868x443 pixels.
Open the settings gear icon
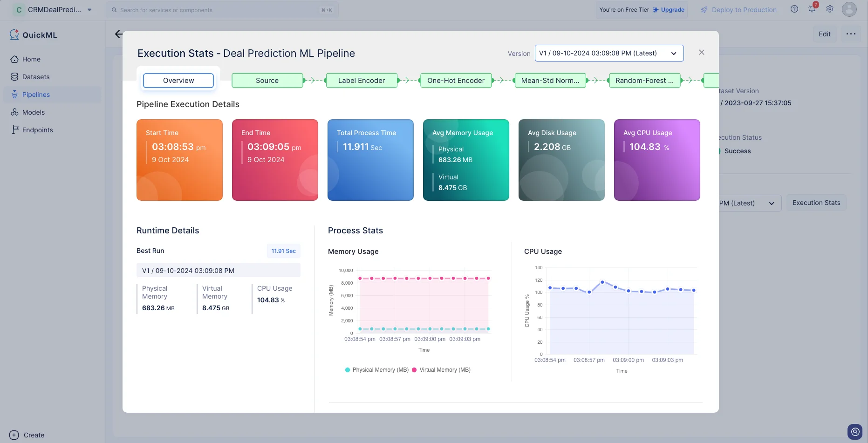coord(830,9)
